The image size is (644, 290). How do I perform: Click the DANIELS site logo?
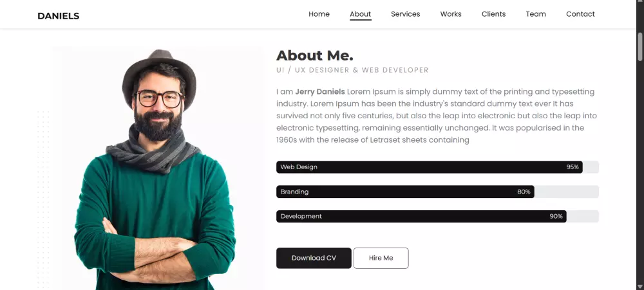(58, 15)
